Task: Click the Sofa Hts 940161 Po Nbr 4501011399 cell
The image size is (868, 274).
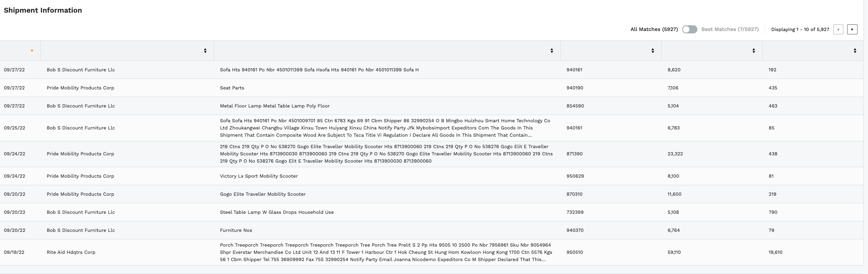Action: click(x=319, y=70)
